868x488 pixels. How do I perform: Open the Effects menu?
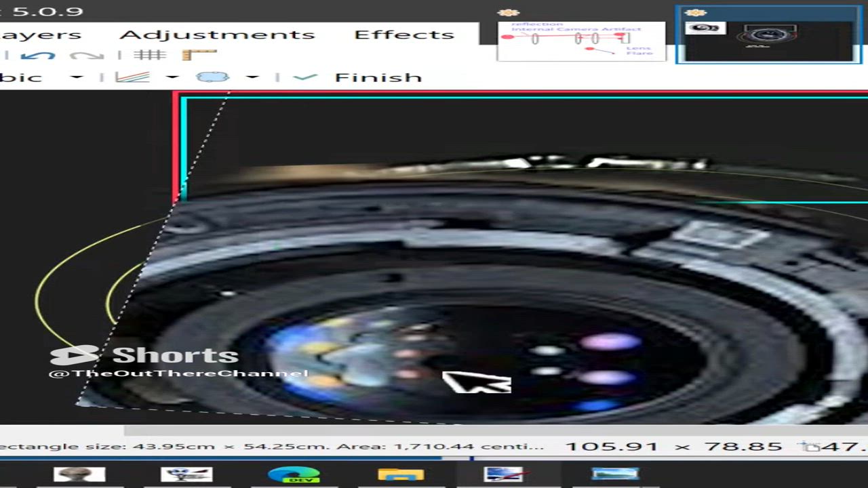coord(403,35)
